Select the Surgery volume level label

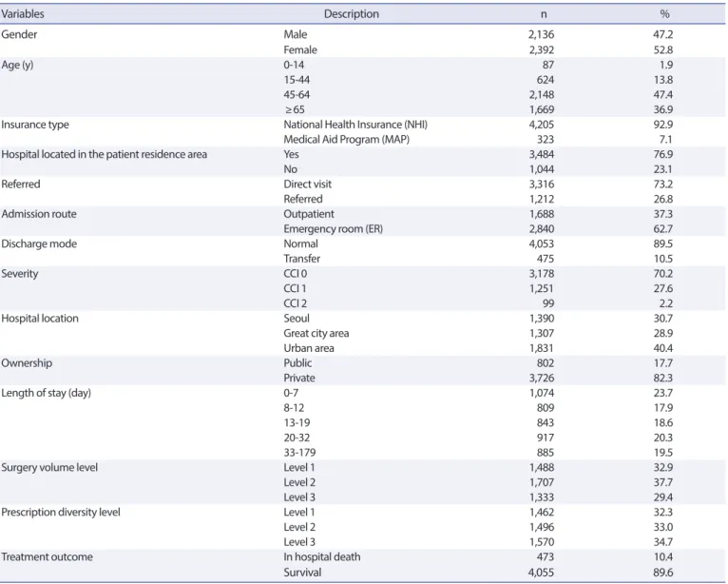click(49, 467)
